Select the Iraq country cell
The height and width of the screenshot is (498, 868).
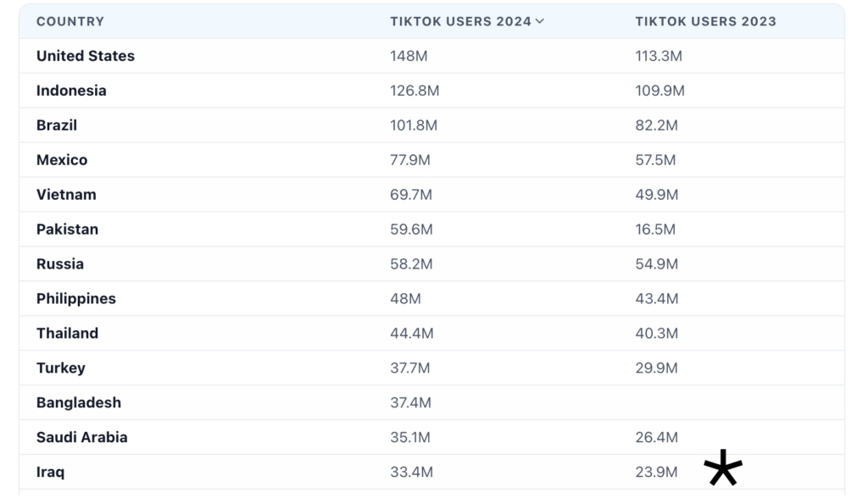[x=50, y=472]
